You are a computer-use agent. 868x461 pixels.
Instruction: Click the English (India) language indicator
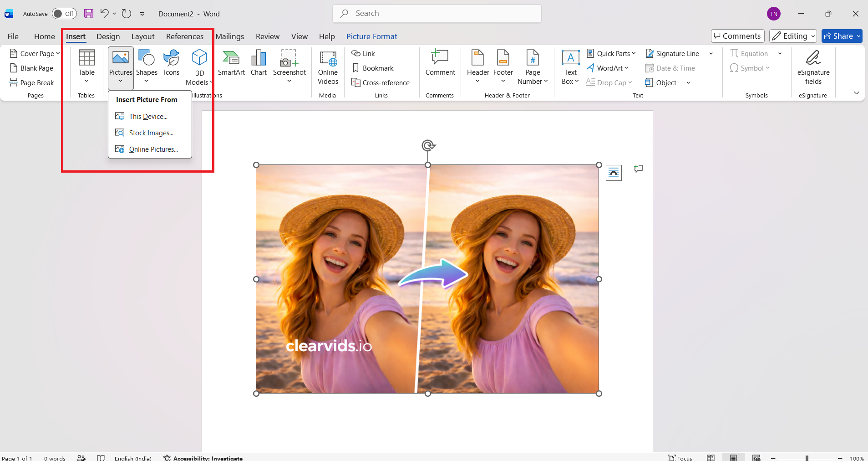click(133, 458)
